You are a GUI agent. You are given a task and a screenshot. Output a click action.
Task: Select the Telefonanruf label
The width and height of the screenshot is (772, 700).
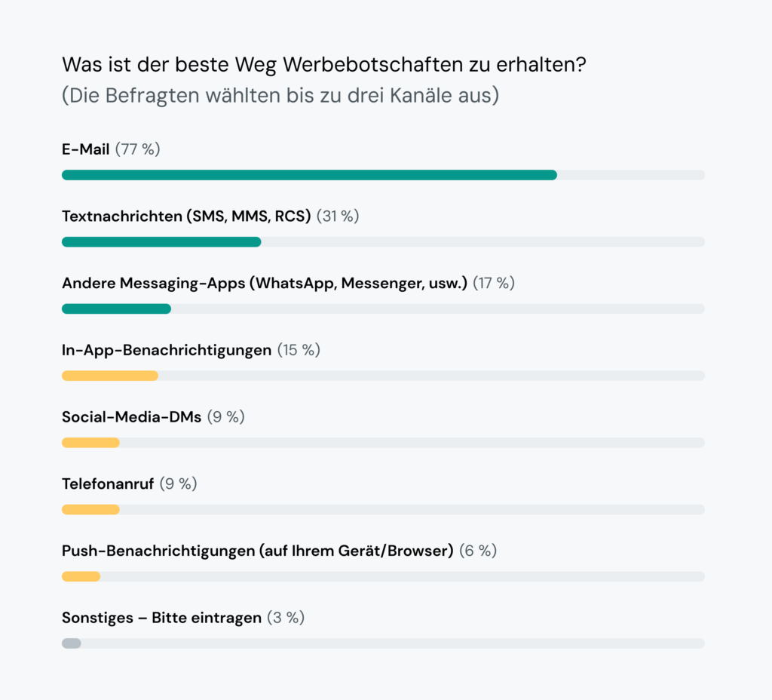(108, 484)
